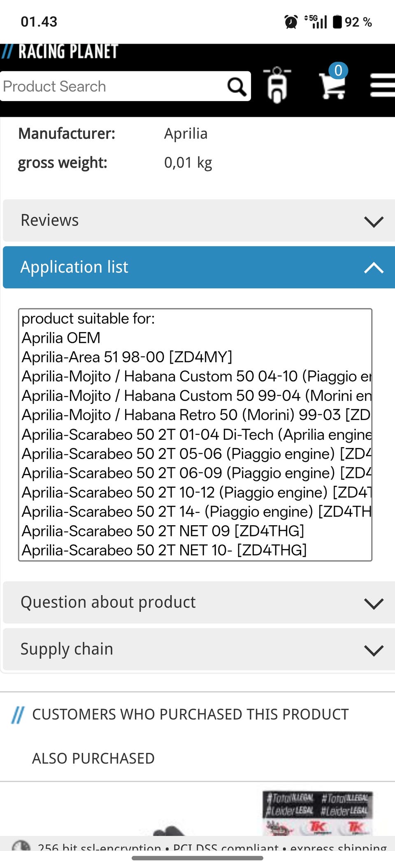The image size is (395, 868).
Task: Collapse the Application list section
Action: coord(198,268)
